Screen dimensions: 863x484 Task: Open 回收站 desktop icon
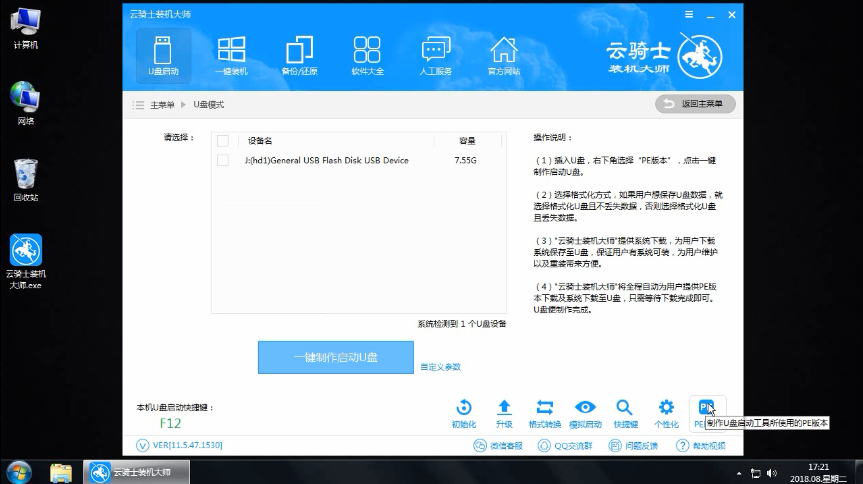tap(26, 180)
